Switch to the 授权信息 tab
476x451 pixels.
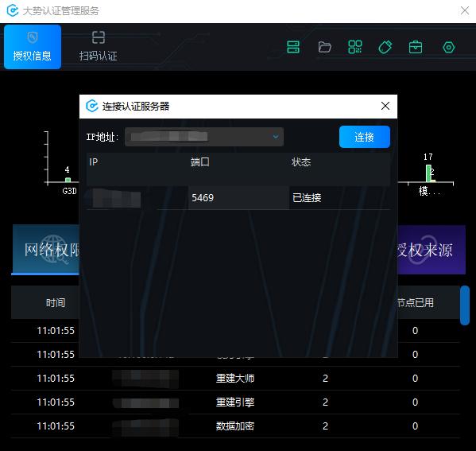pyautogui.click(x=33, y=47)
